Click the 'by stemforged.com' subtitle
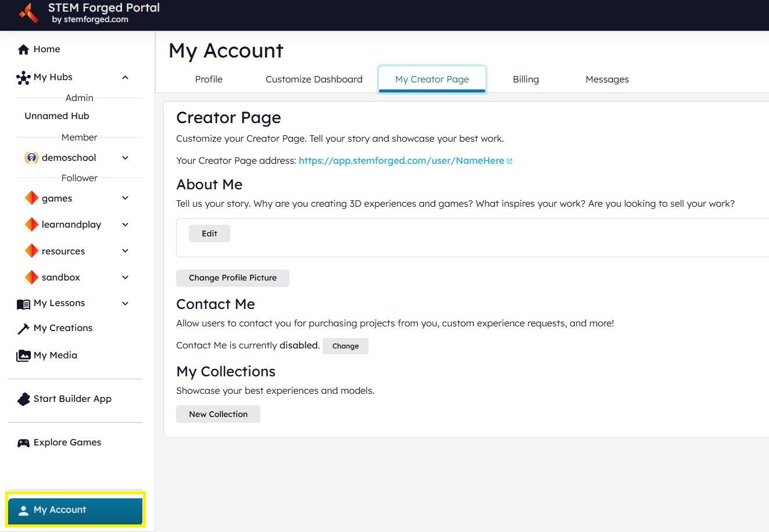Screen dimensions: 769x532 click(x=90, y=20)
